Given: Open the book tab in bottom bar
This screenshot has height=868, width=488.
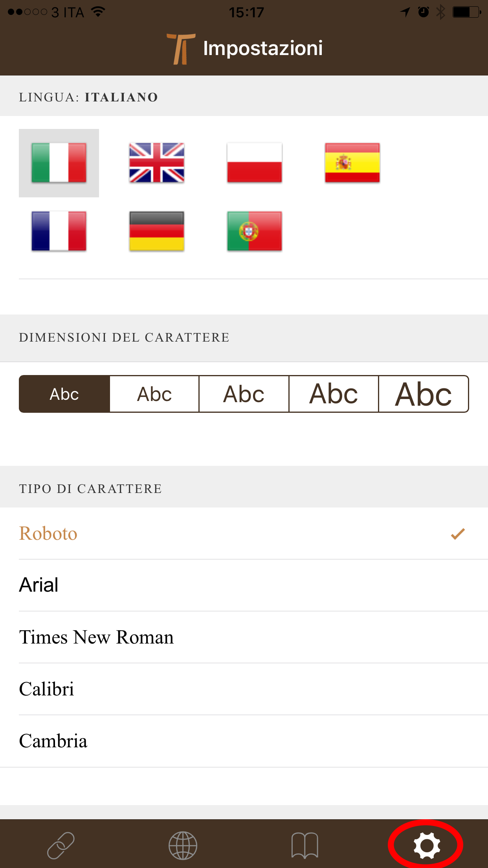Looking at the screenshot, I should (305, 845).
